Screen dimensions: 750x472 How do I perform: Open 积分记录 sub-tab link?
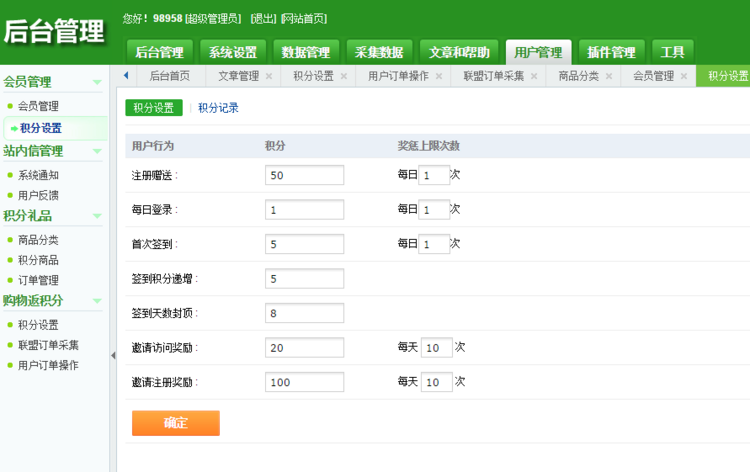click(218, 108)
